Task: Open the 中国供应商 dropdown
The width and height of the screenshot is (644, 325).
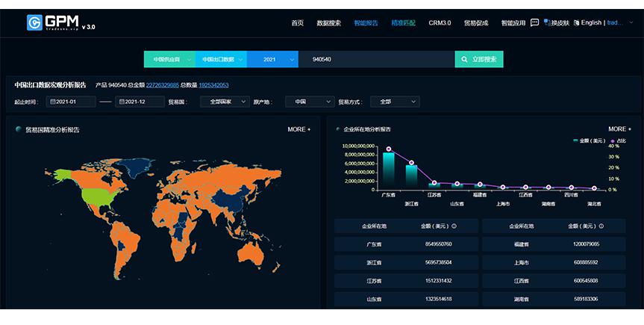Action: (169, 59)
